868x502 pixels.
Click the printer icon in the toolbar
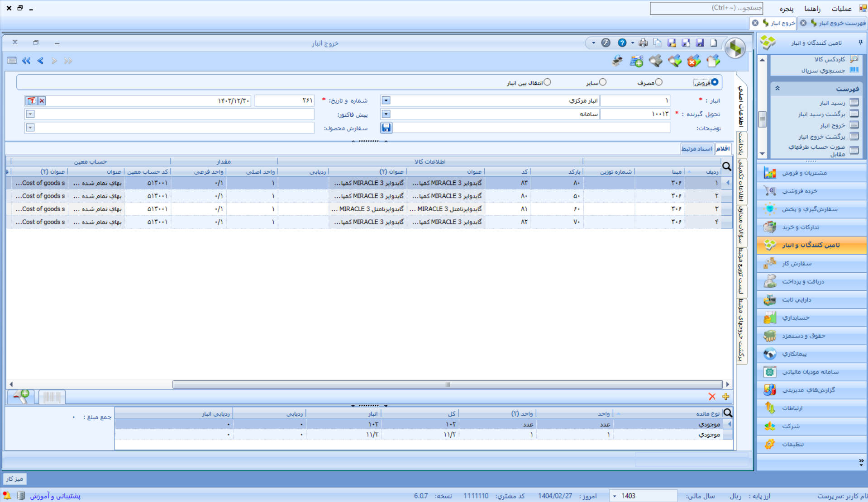click(x=643, y=43)
